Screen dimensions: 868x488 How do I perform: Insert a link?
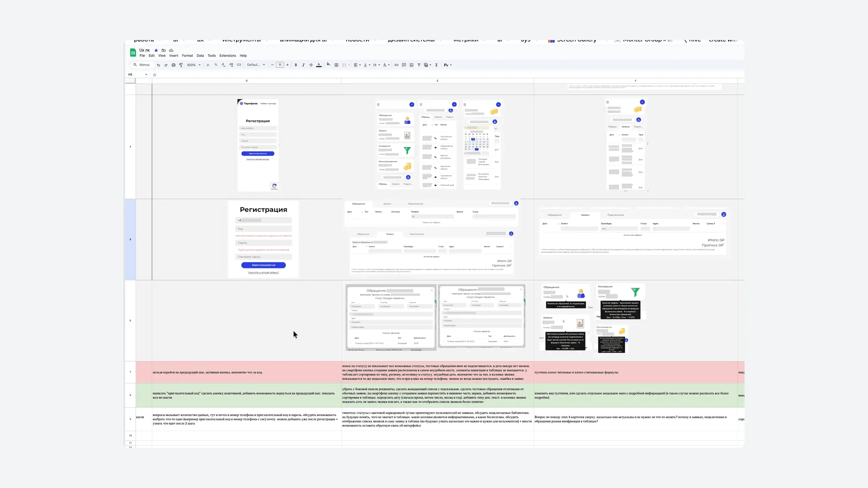[396, 65]
